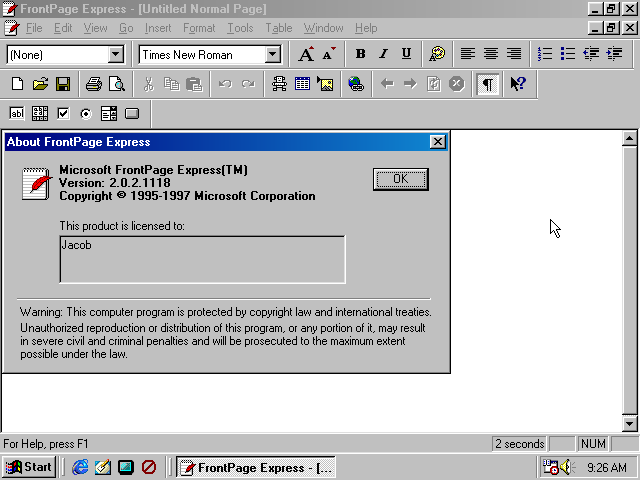Viewport: 640px width, 480px height.
Task: Open the Format menu
Action: (199, 28)
